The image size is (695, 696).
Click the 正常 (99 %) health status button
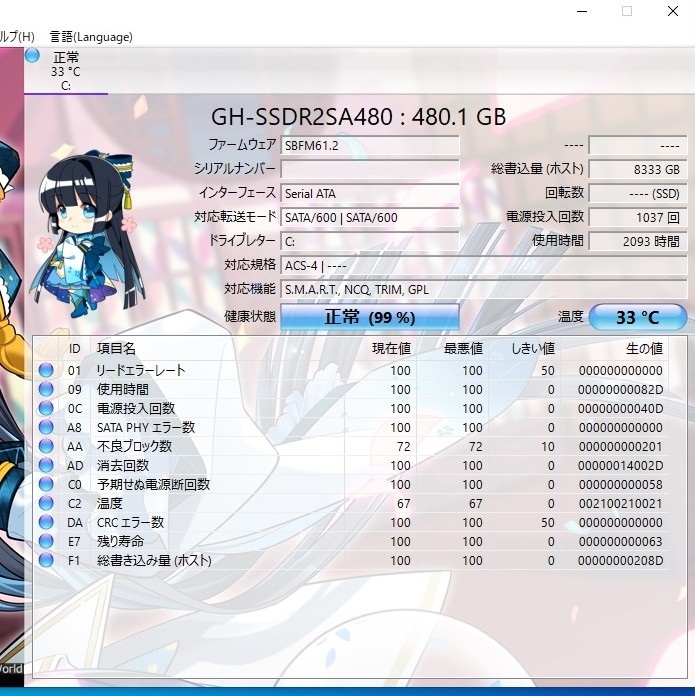click(x=370, y=317)
